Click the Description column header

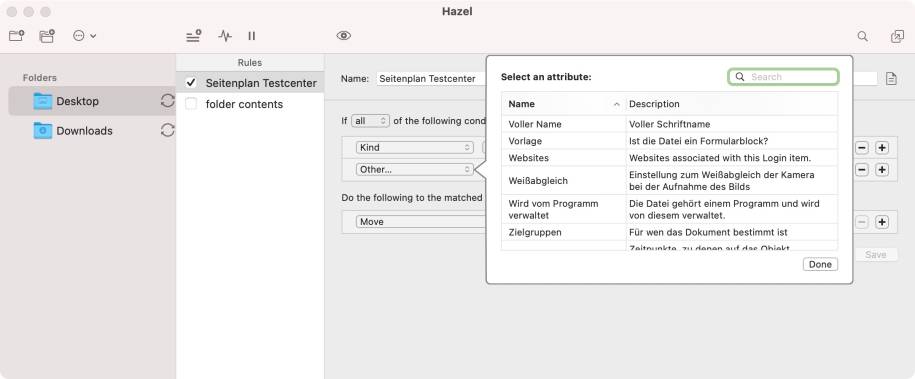coord(732,104)
